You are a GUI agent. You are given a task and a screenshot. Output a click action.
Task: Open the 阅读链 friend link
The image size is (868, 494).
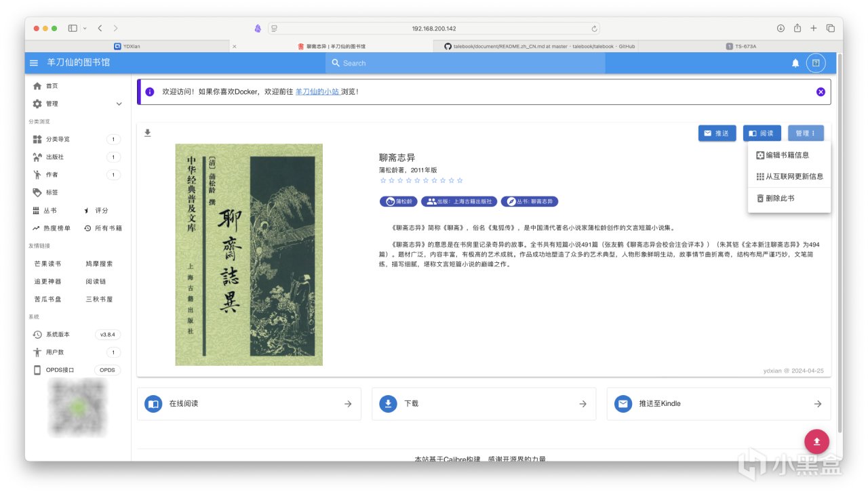tap(96, 281)
